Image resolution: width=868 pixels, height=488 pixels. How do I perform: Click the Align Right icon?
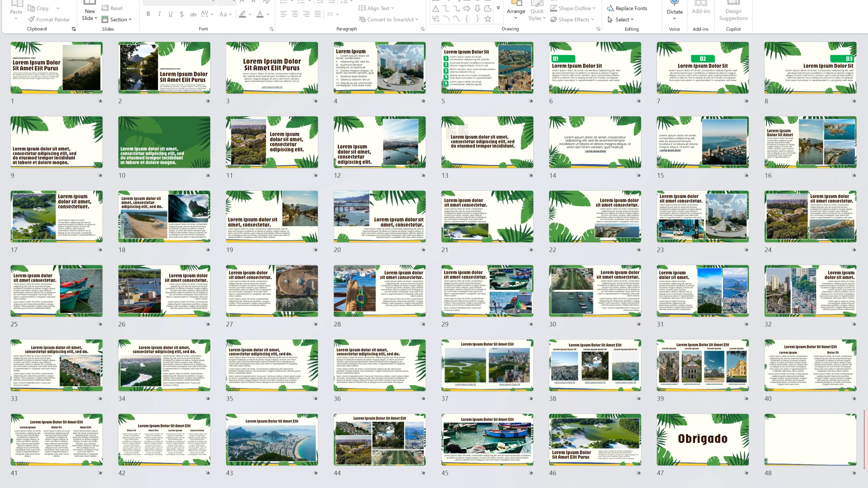306,14
